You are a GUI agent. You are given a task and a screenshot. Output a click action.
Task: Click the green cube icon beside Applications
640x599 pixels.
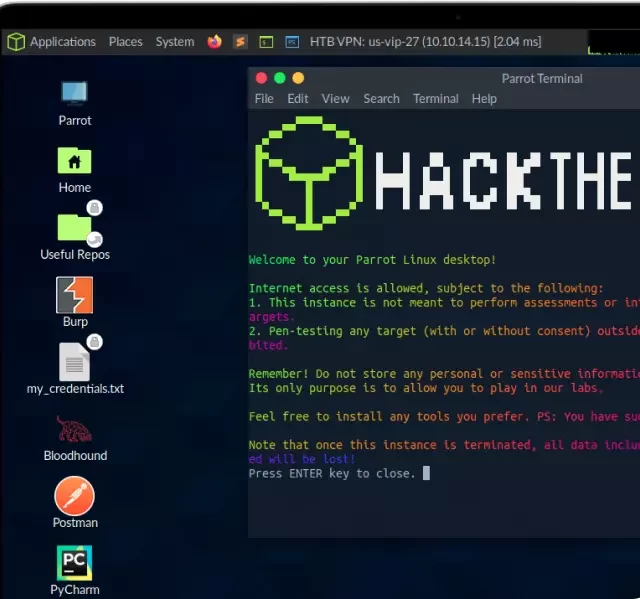click(16, 42)
